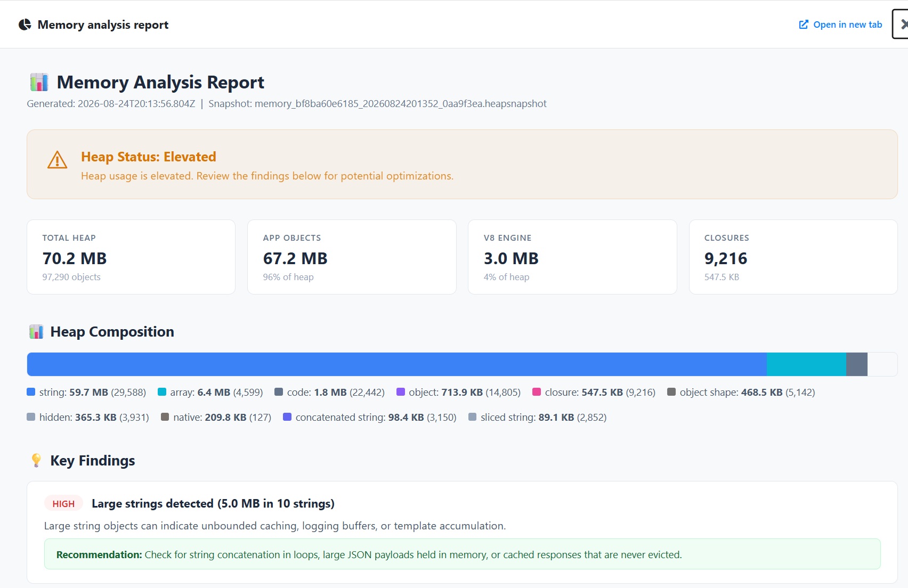The width and height of the screenshot is (908, 588).
Task: Open the report in a new tab
Action: pyautogui.click(x=840, y=24)
